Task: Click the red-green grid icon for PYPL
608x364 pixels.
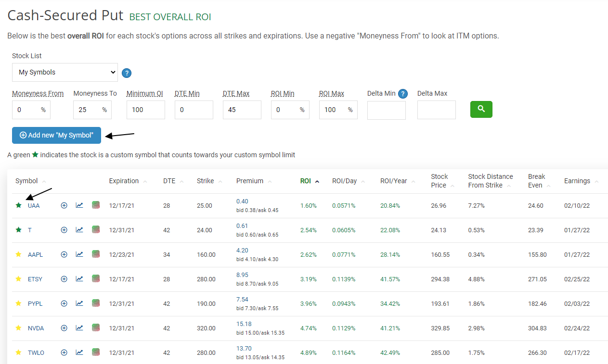Action: pyautogui.click(x=96, y=303)
